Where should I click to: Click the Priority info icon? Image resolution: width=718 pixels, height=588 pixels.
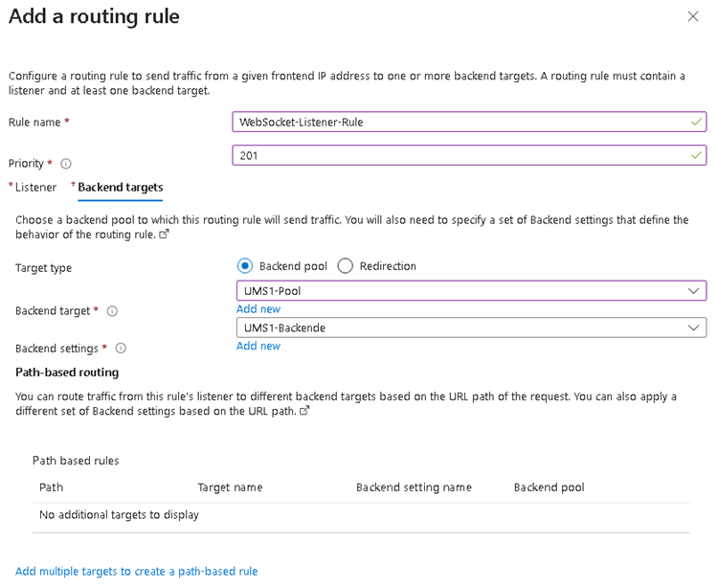pyautogui.click(x=66, y=164)
